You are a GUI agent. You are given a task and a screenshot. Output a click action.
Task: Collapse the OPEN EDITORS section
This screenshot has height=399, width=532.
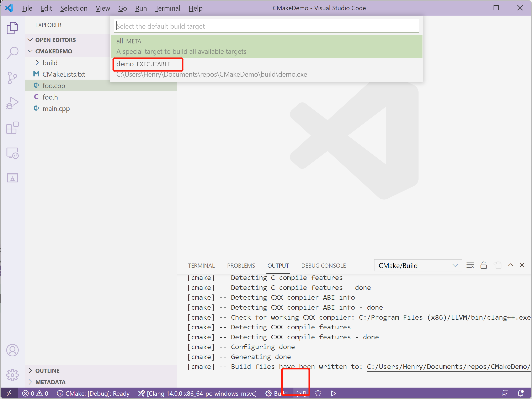tap(68, 40)
